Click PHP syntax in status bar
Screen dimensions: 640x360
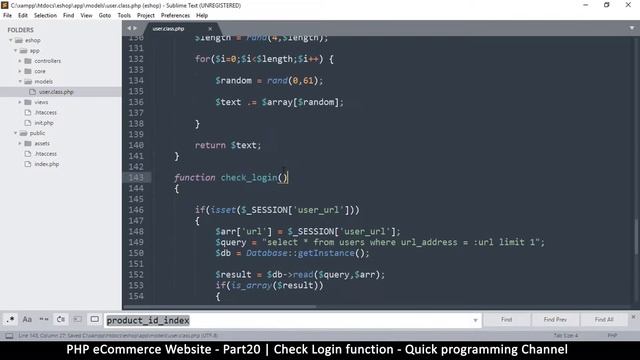[612, 336]
